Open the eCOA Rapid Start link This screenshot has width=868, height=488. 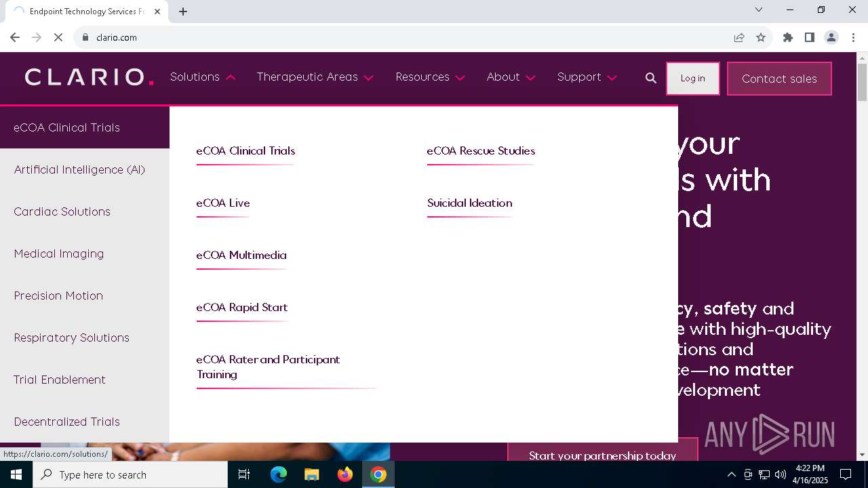[x=242, y=308]
